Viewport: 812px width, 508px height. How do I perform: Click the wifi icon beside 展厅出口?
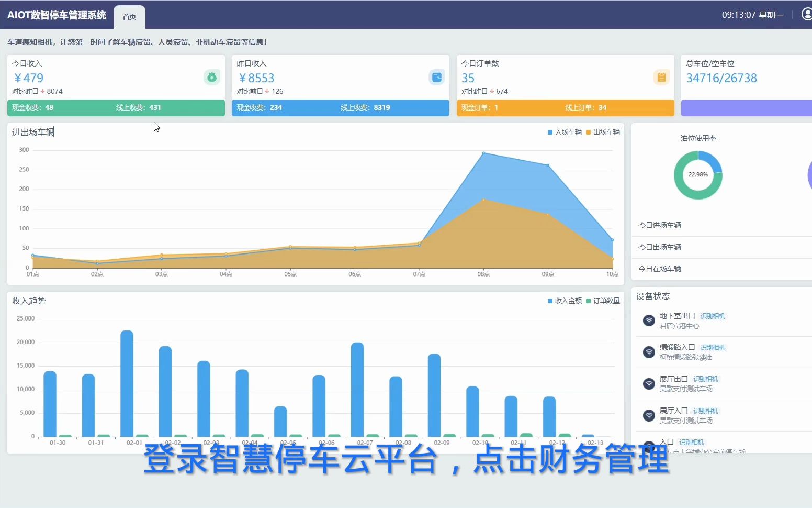[x=649, y=384]
